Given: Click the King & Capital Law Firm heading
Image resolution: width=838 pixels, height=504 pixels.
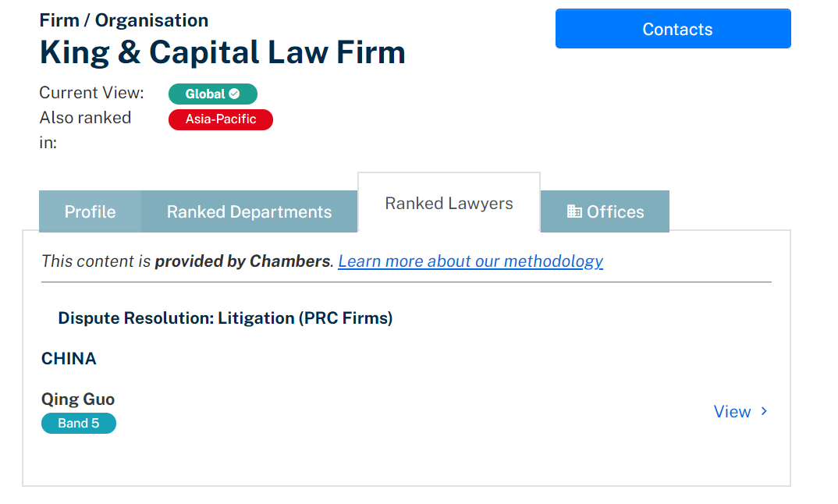Looking at the screenshot, I should [222, 52].
